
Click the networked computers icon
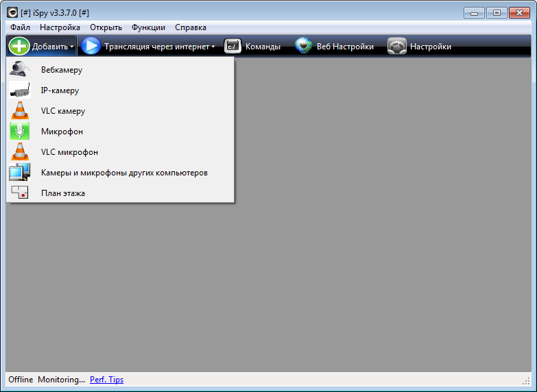[20, 172]
